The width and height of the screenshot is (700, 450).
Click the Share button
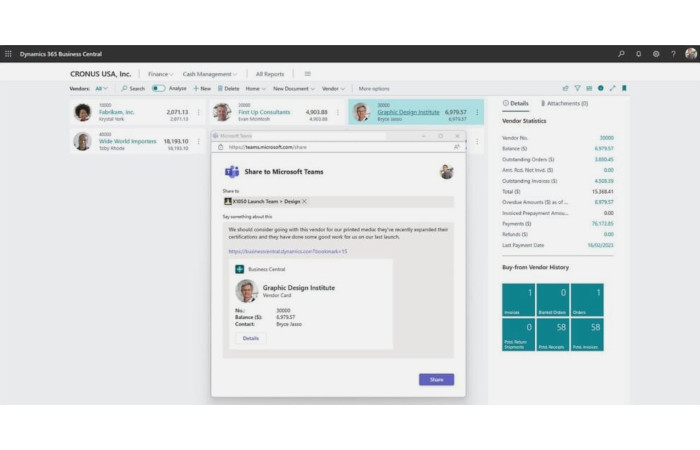click(436, 379)
